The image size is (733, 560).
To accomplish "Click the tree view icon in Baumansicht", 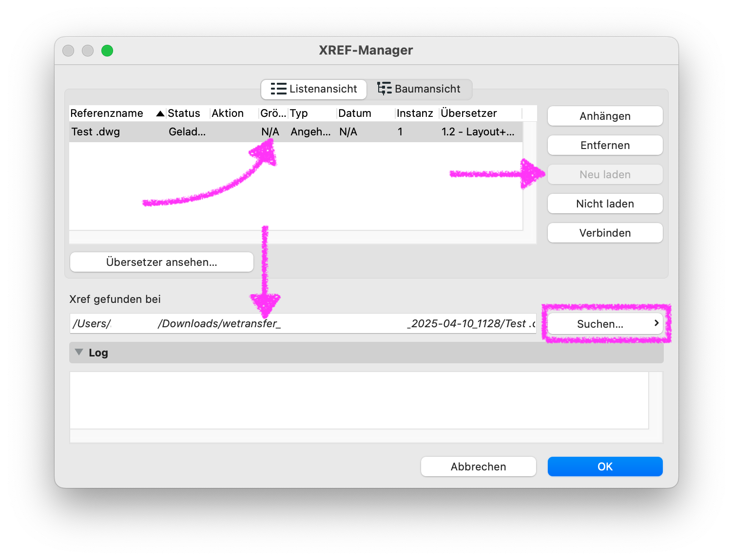I will pos(385,89).
